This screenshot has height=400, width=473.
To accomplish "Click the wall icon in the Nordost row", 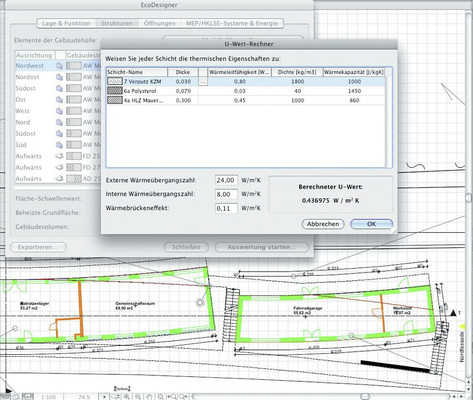I will (59, 77).
